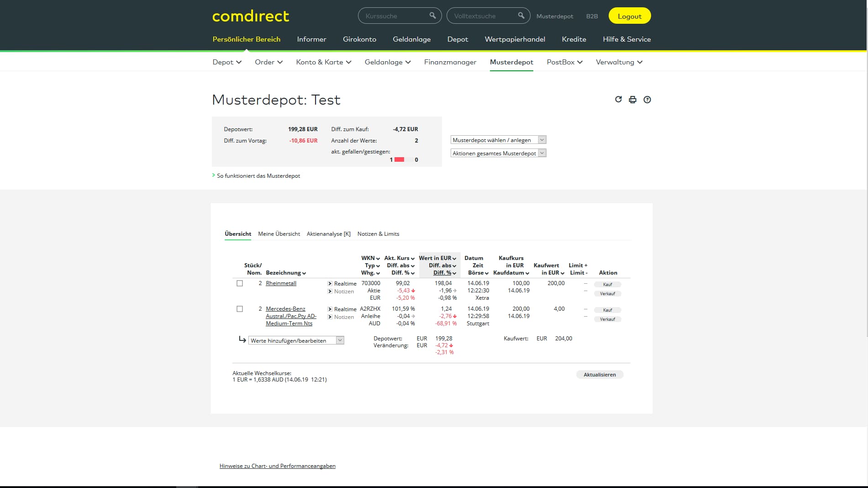Click the comdirect logo
868x488 pixels.
pos(251,16)
